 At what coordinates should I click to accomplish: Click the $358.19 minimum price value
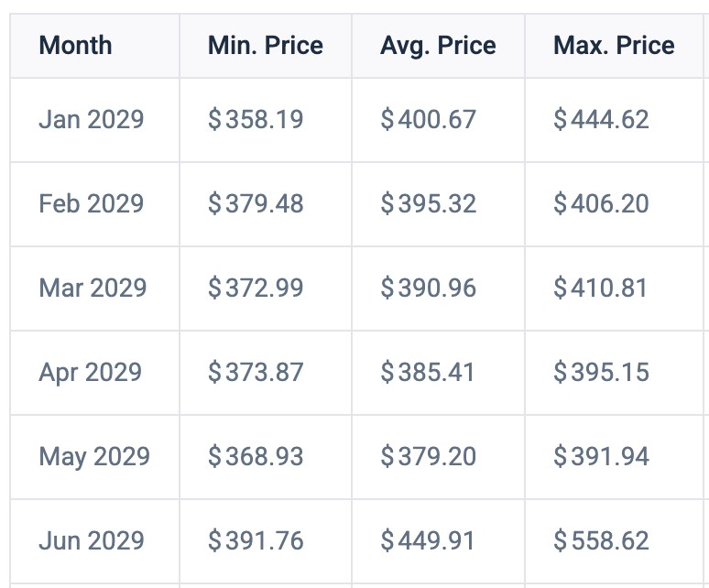(x=256, y=119)
